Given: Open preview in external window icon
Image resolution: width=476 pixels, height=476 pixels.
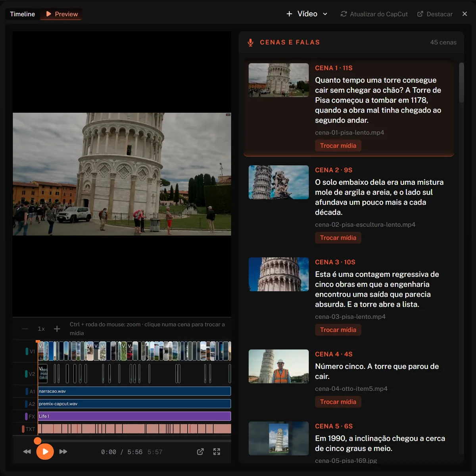Looking at the screenshot, I should (200, 451).
